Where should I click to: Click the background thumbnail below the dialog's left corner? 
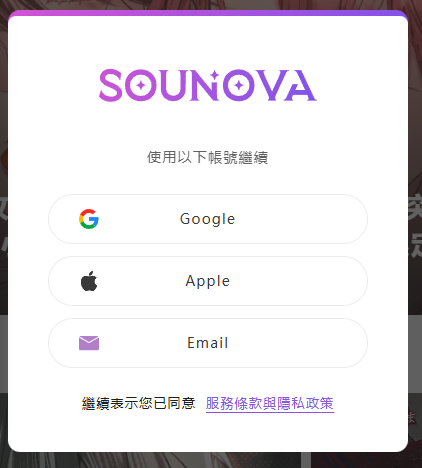(x=150, y=461)
